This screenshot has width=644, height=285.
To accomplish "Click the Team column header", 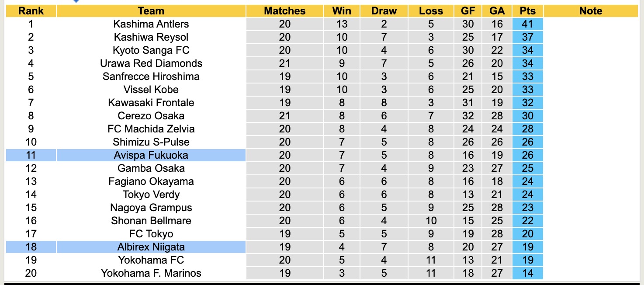I will (151, 11).
